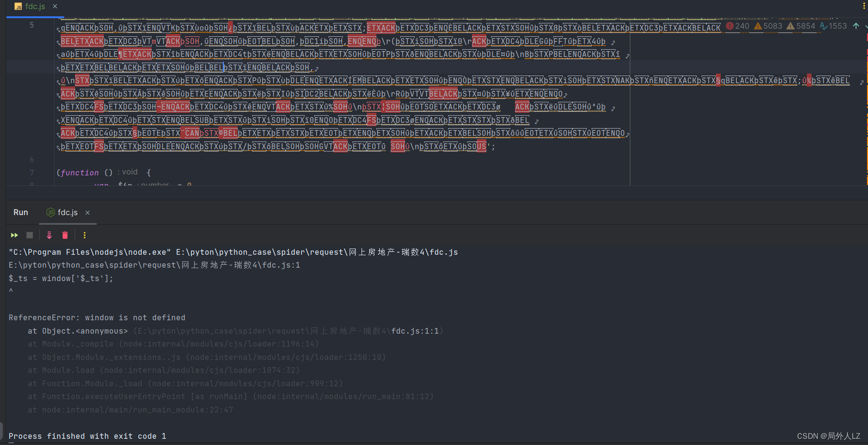Screen dimensions: 868x445
Task: Click the grey Stop process square
Action: click(30, 235)
